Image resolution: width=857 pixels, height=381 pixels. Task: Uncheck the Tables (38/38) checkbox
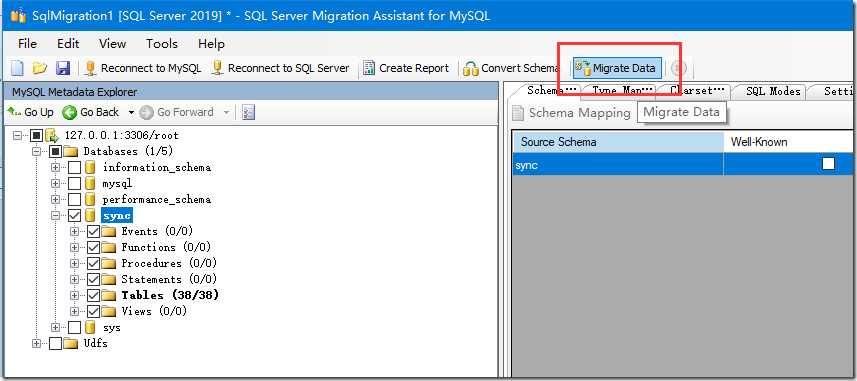click(93, 295)
